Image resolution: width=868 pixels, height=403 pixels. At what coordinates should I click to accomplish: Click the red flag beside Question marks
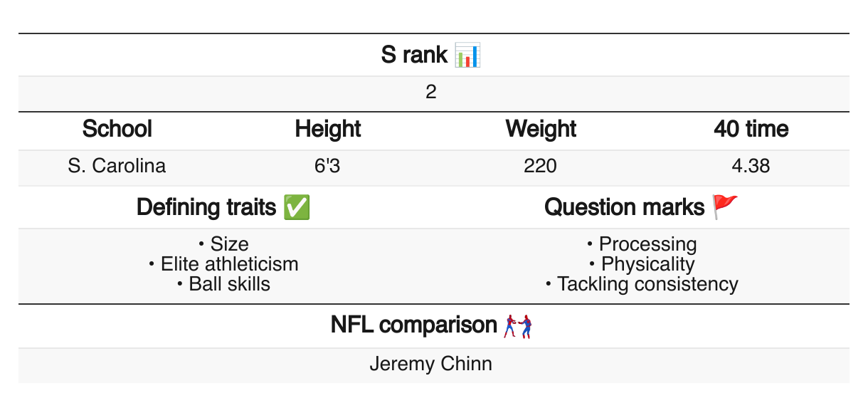coord(725,207)
